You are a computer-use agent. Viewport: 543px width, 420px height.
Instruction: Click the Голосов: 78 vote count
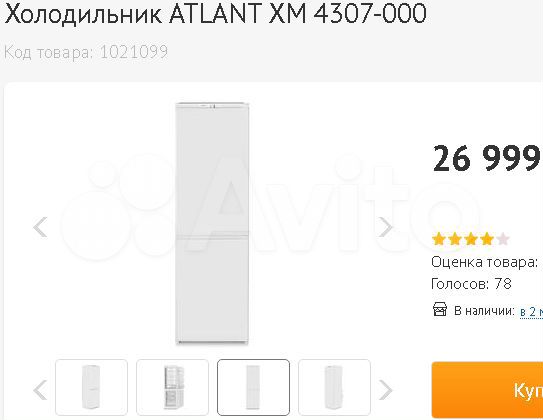click(471, 284)
